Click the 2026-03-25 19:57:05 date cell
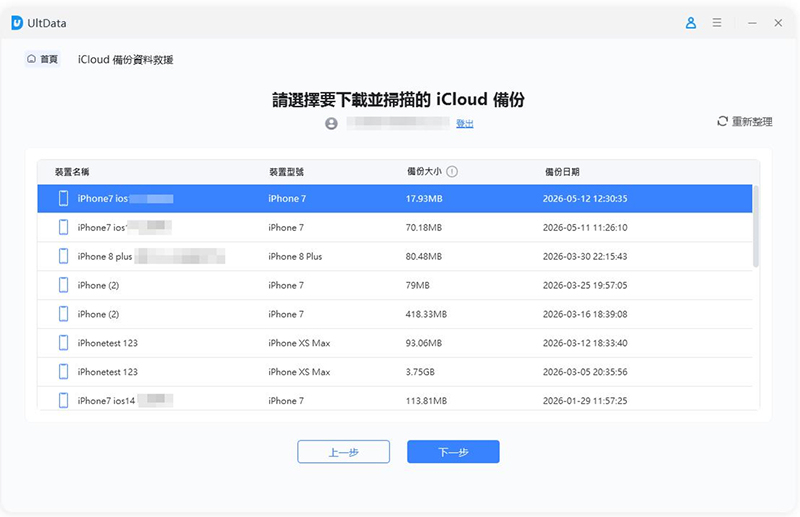The width and height of the screenshot is (800, 517). pyautogui.click(x=585, y=285)
